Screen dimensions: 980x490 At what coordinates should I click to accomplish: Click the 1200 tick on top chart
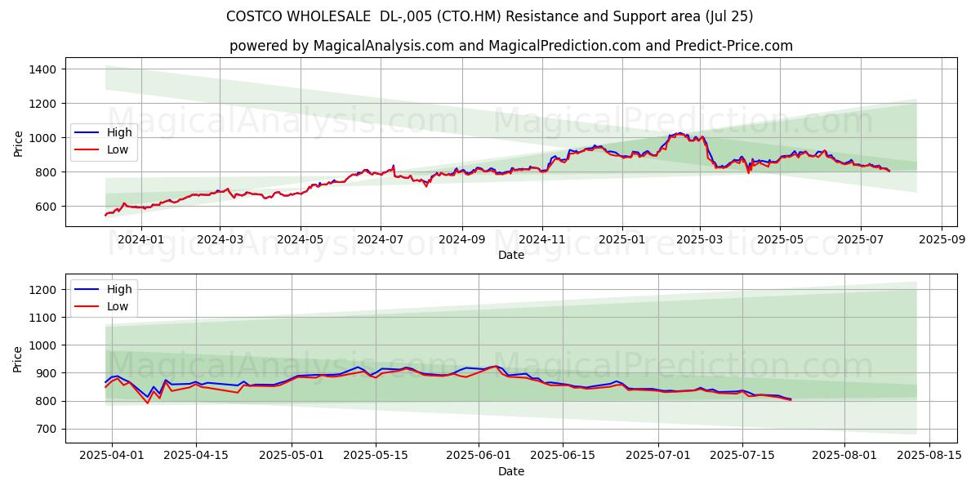[x=42, y=104]
